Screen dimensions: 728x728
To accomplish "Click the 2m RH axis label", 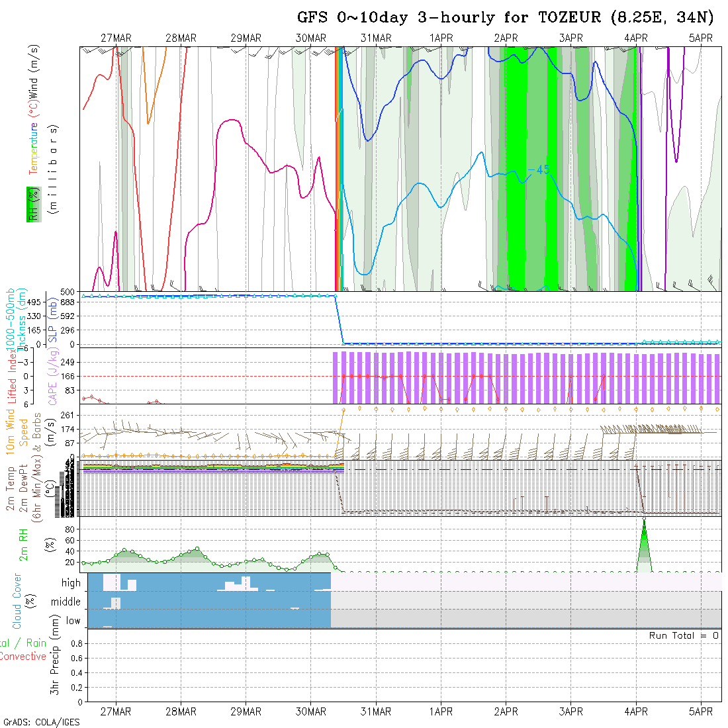I will tap(25, 543).
